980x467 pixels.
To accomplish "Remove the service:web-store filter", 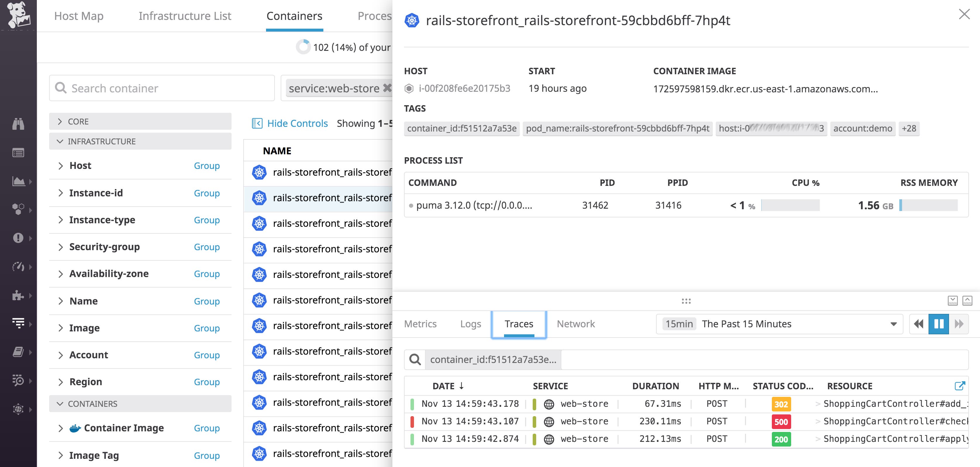I will point(387,88).
